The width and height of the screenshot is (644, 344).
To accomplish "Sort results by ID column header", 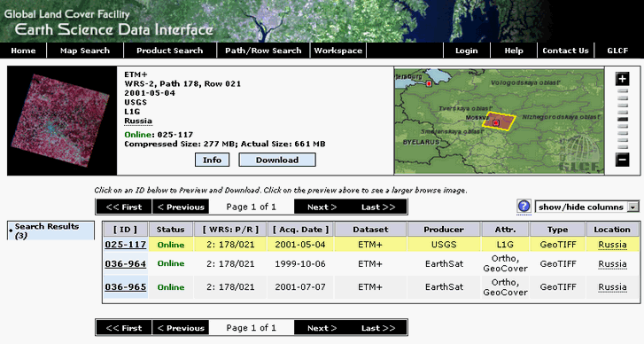I will 125,230.
